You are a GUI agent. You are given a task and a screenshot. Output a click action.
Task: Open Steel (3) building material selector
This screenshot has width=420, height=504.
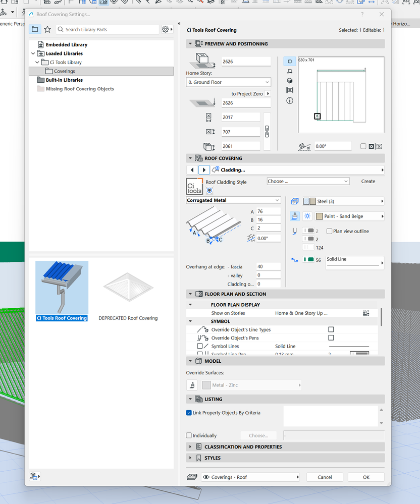343,201
